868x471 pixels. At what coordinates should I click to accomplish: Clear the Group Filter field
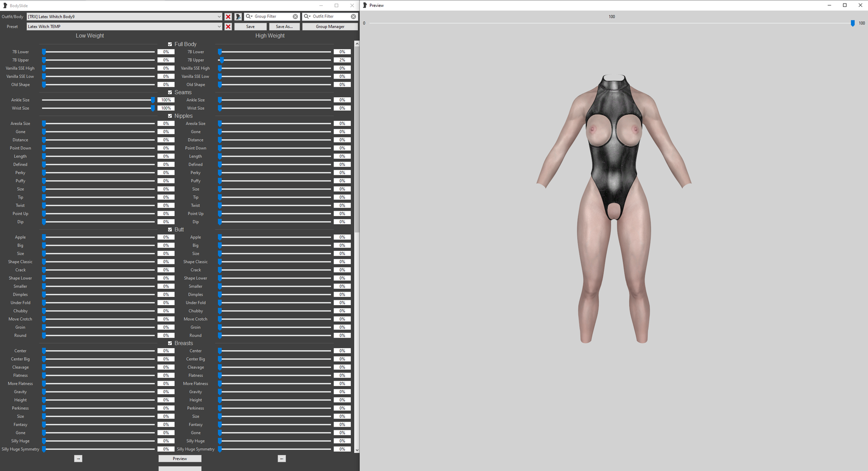tap(295, 16)
